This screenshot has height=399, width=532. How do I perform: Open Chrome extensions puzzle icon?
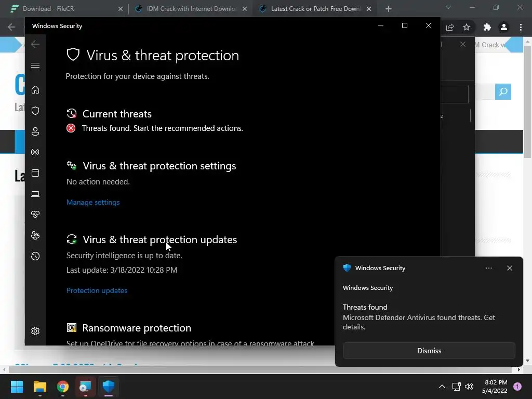[487, 27]
